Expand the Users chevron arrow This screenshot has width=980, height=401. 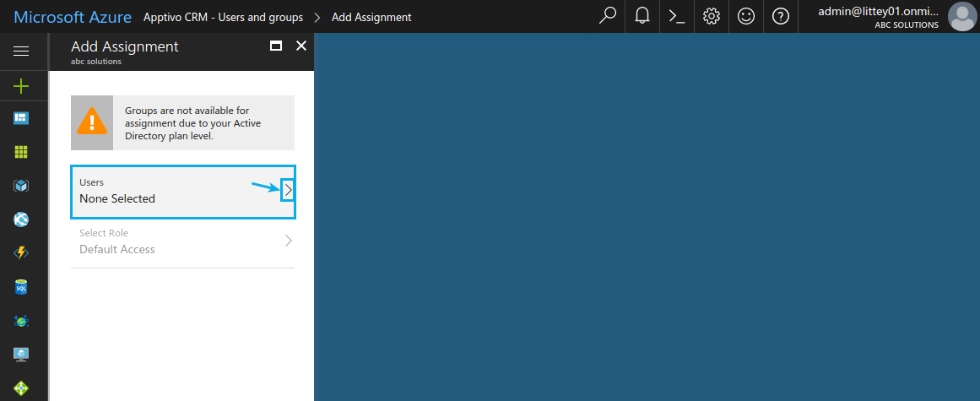(288, 191)
